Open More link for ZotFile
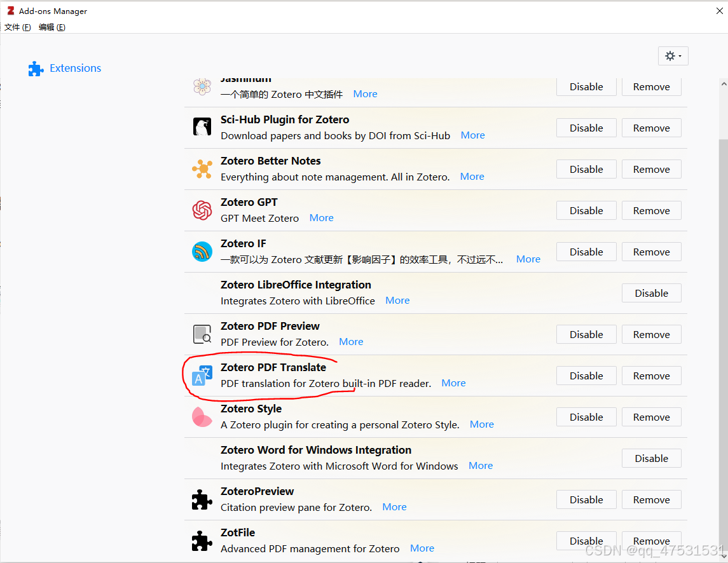728x563 pixels. (x=422, y=548)
